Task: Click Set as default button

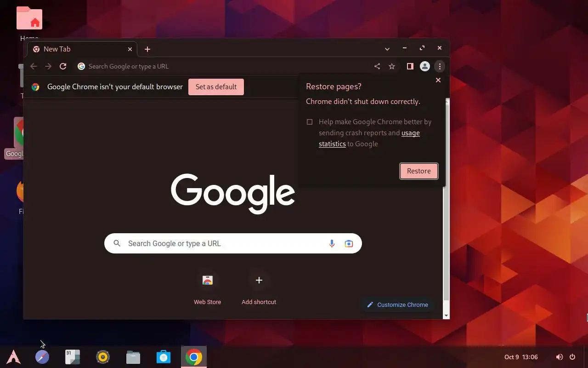Action: pos(216,87)
